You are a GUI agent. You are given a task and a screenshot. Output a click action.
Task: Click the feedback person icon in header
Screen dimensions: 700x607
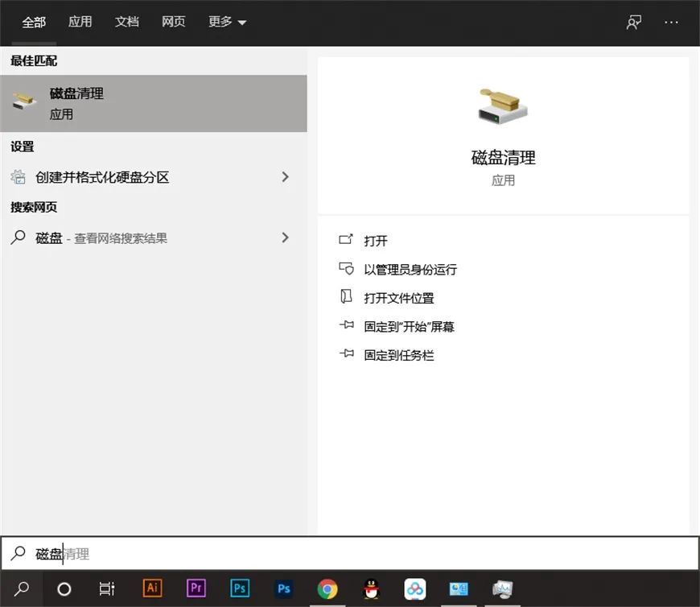633,23
